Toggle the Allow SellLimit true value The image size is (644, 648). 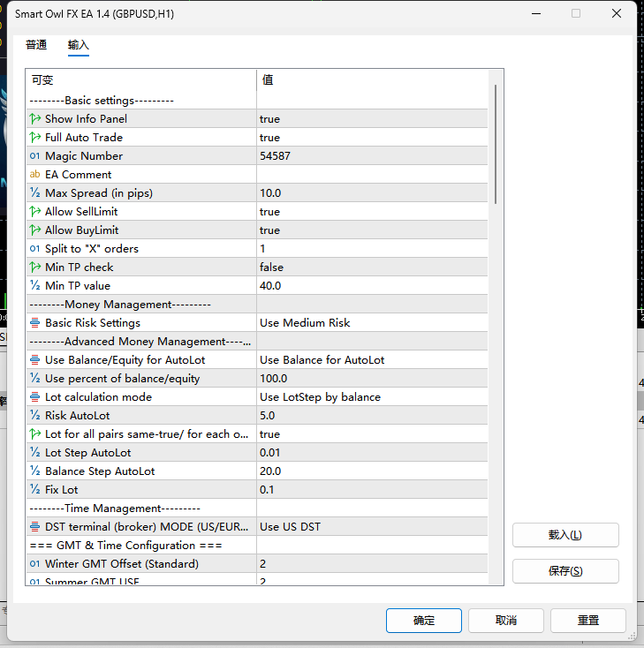(x=372, y=212)
